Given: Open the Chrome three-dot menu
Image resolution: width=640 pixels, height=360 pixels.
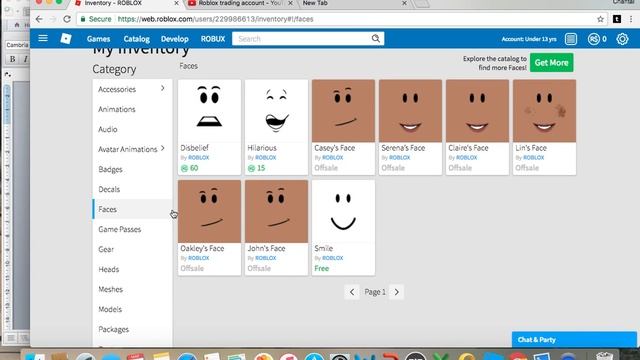Looking at the screenshot, I should pyautogui.click(x=631, y=19).
